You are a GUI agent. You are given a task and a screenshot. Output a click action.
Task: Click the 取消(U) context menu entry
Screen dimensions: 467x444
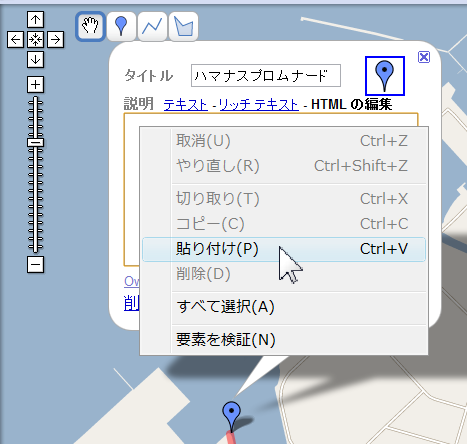284,141
